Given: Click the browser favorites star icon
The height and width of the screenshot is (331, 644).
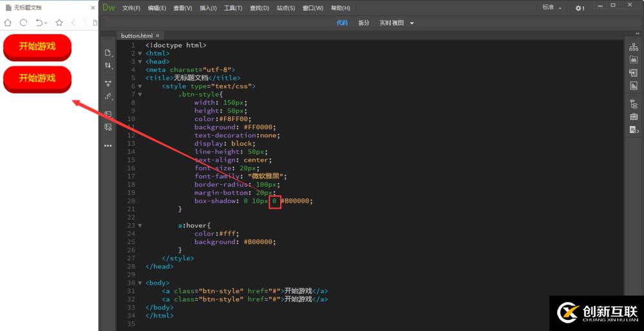Looking at the screenshot, I should [59, 23].
